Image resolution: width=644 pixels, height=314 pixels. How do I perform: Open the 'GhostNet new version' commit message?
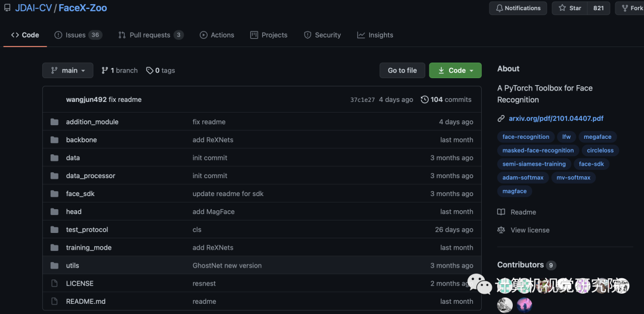pos(227,266)
